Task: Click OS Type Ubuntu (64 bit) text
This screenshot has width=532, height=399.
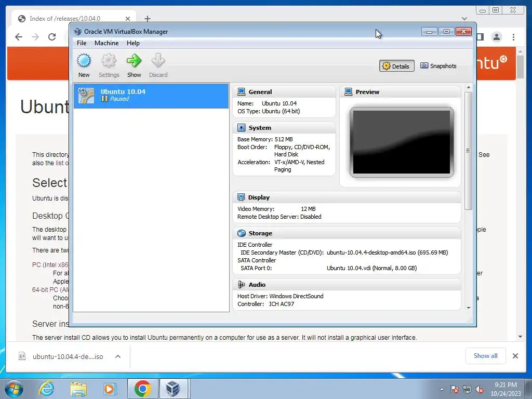Action: pyautogui.click(x=269, y=111)
